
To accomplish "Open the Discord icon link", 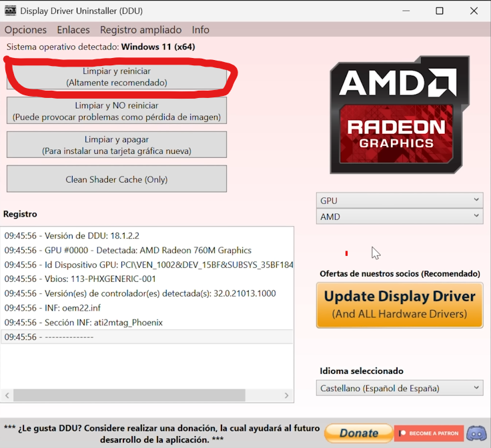I will pyautogui.click(x=476, y=433).
